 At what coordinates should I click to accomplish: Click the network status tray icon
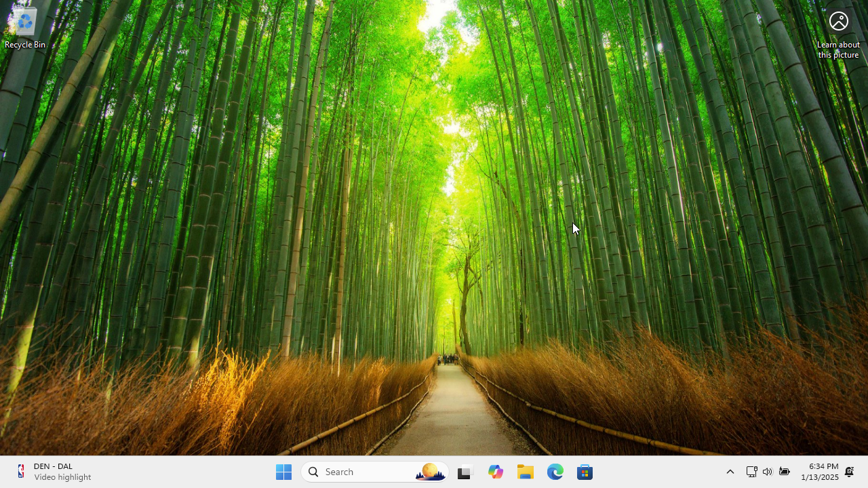(x=751, y=471)
